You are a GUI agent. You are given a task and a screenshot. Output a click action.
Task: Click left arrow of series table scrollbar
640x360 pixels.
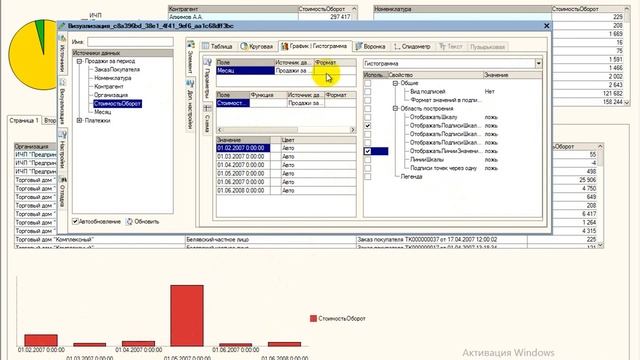click(x=220, y=130)
